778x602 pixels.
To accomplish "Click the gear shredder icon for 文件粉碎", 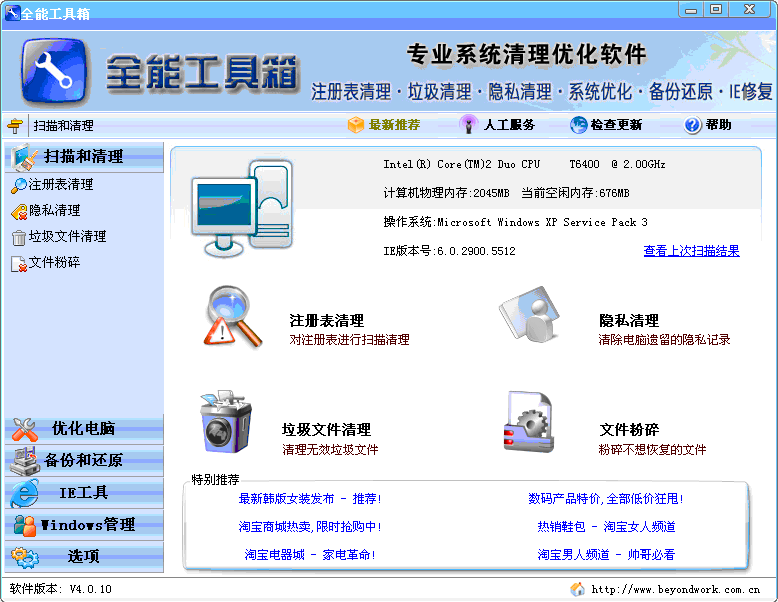I will tap(528, 421).
